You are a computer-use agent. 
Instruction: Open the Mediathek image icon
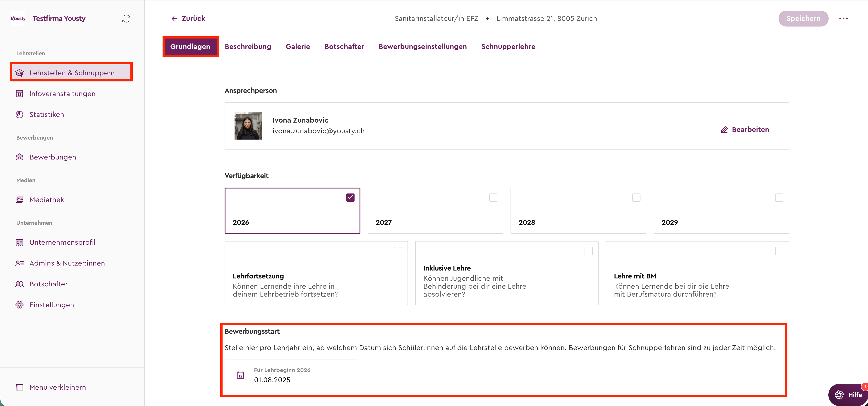click(x=19, y=200)
